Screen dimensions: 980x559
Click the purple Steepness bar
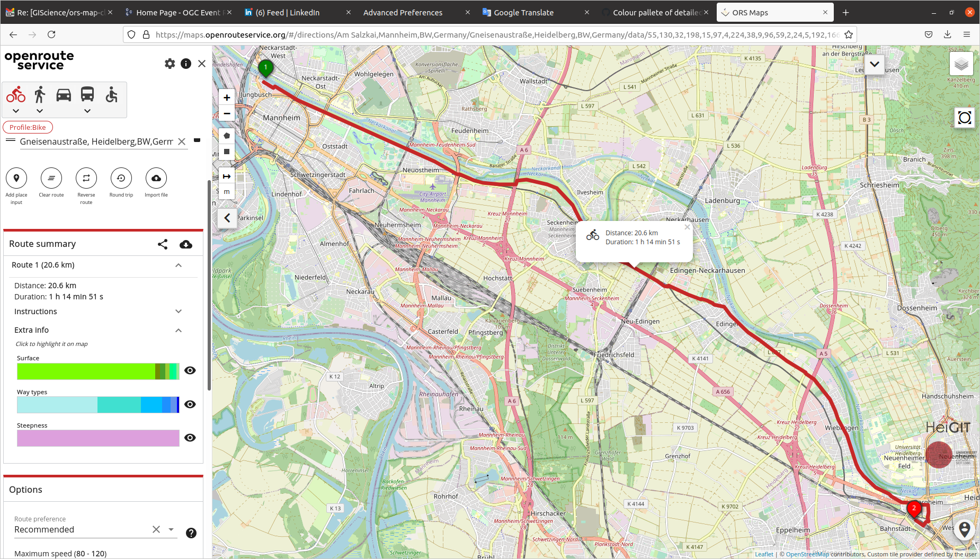(98, 438)
